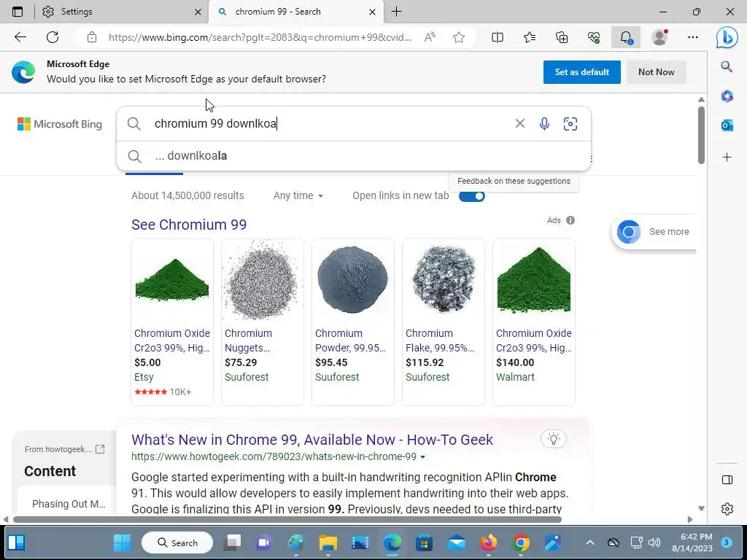Toggle the sidebar visibility icon
The image size is (747, 560).
pos(727,480)
